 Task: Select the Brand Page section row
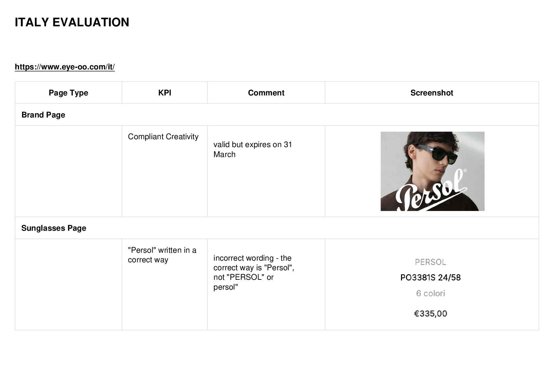tap(277, 115)
